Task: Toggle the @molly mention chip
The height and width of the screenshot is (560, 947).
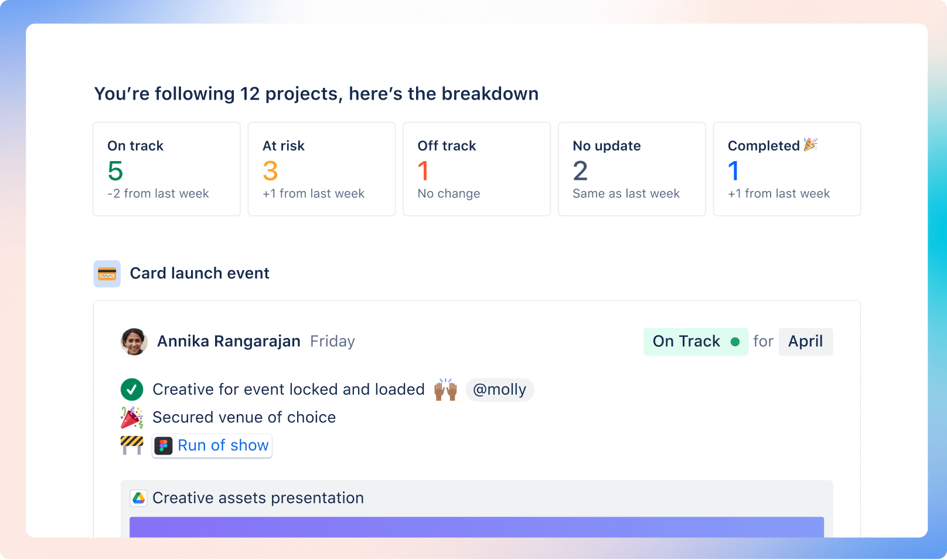Action: pyautogui.click(x=500, y=389)
